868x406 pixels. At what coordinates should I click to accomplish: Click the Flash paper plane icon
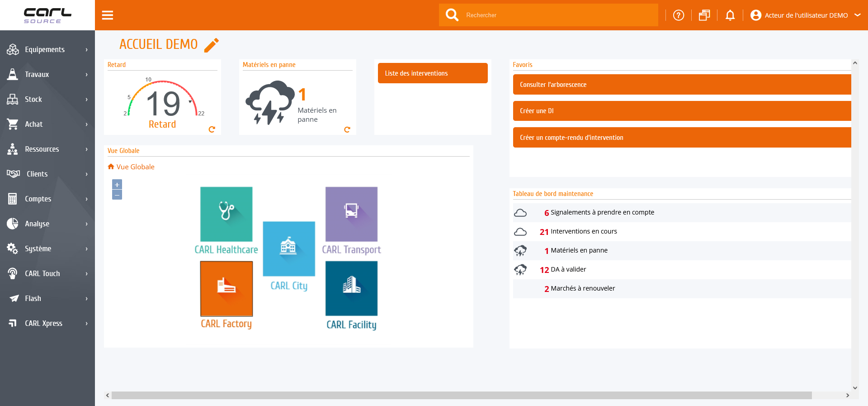14,298
